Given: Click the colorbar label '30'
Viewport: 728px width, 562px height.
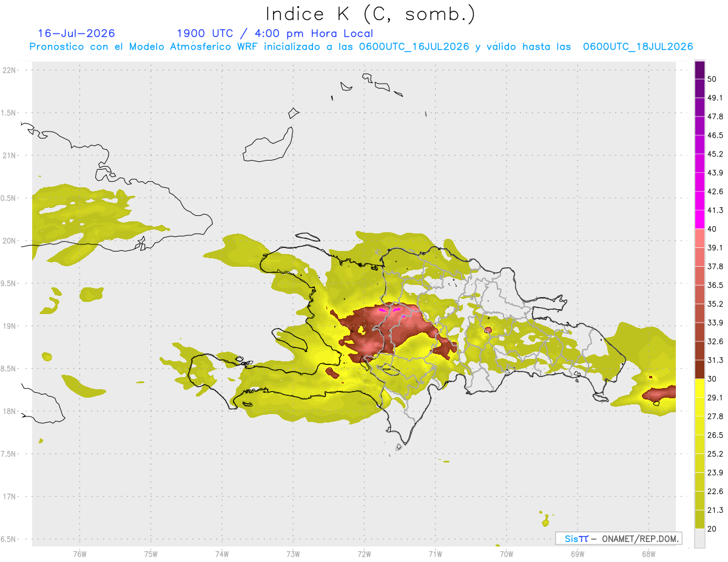Looking at the screenshot, I should coord(712,379).
